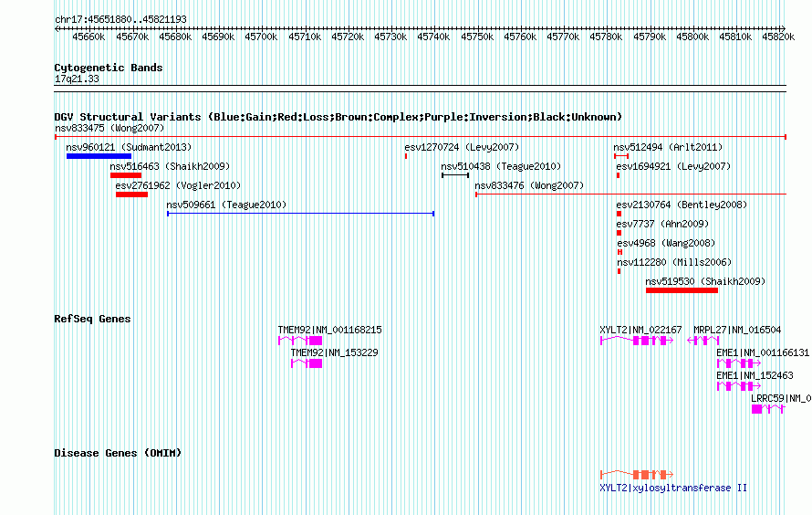Click the MRPL27|NM_016504 gene glyph
812x515 pixels.
tap(703, 341)
